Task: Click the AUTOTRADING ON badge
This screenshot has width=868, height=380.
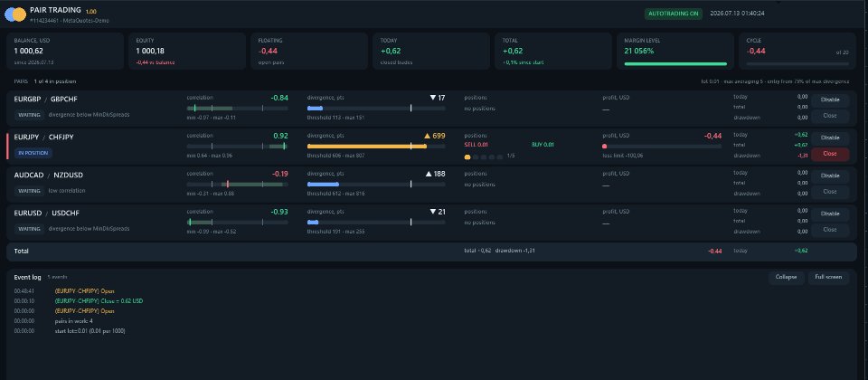Action: pos(673,14)
